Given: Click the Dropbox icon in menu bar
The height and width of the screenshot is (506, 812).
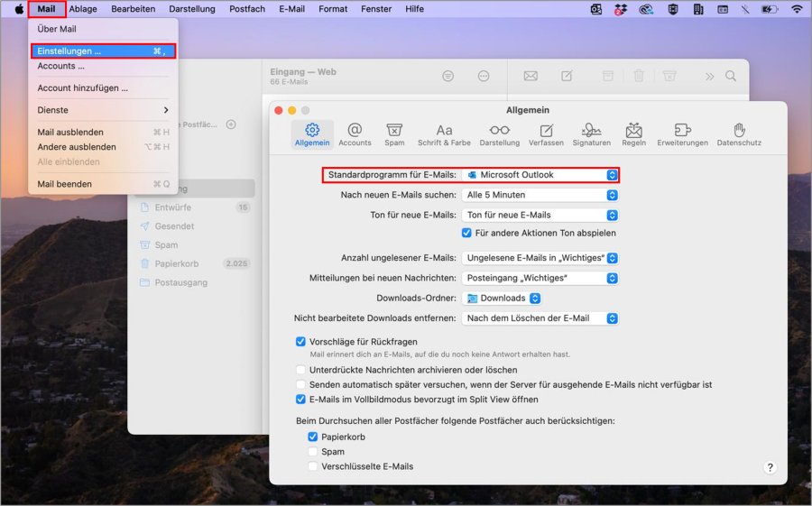Looking at the screenshot, I should [x=621, y=9].
